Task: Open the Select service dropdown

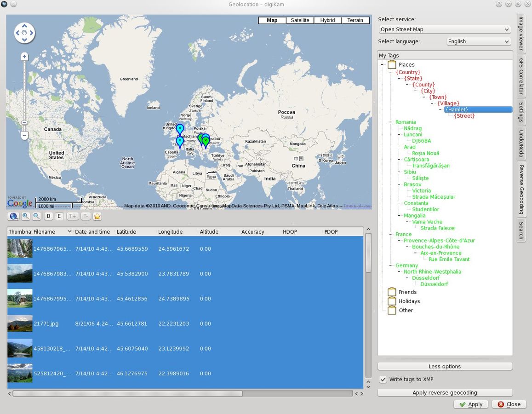Action: tap(445, 29)
